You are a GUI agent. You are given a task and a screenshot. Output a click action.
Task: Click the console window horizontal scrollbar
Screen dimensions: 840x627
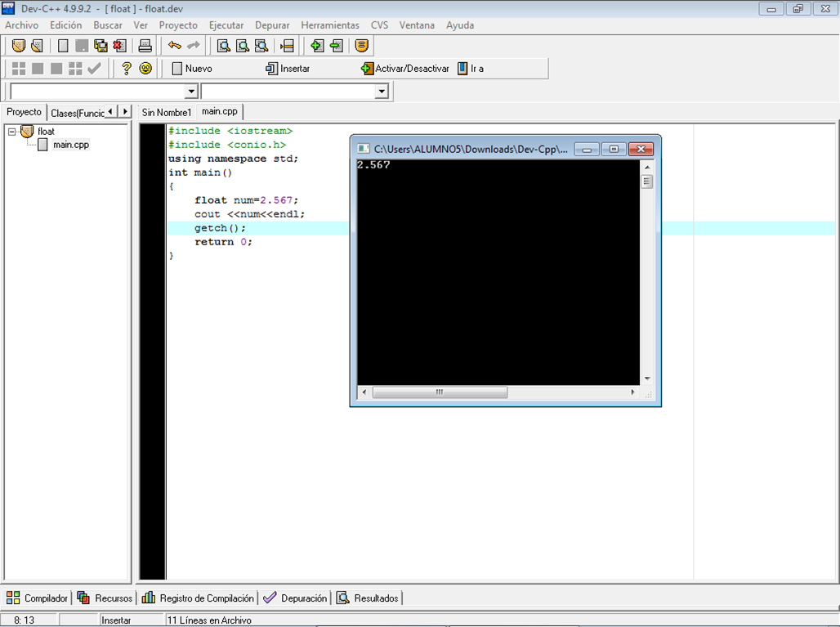pos(440,392)
